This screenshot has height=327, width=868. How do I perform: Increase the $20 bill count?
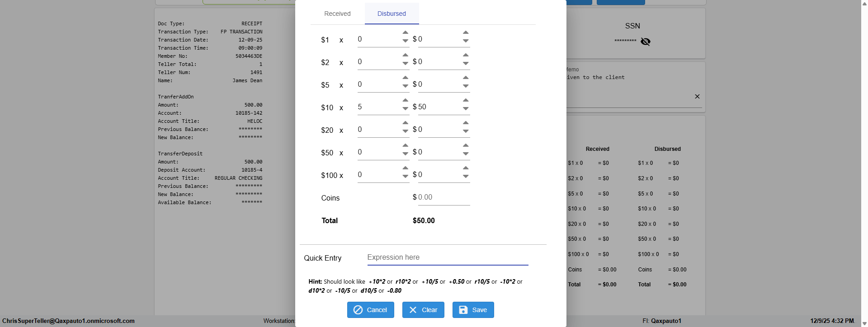[x=406, y=123]
